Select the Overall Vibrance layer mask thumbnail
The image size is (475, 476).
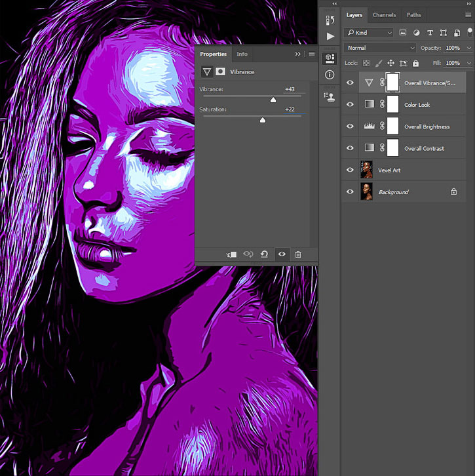(x=393, y=82)
